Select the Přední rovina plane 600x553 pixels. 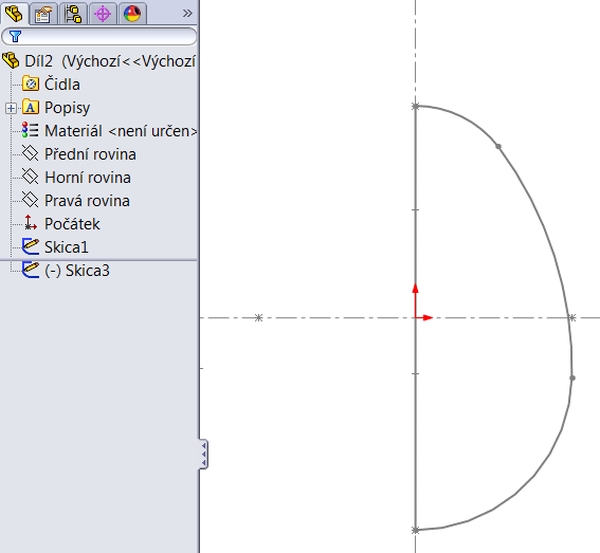click(x=90, y=154)
